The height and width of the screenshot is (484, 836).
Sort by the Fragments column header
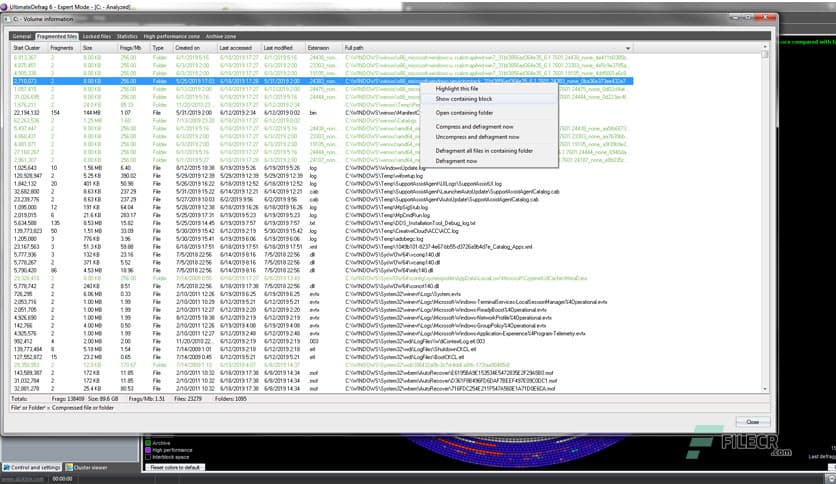coord(65,48)
